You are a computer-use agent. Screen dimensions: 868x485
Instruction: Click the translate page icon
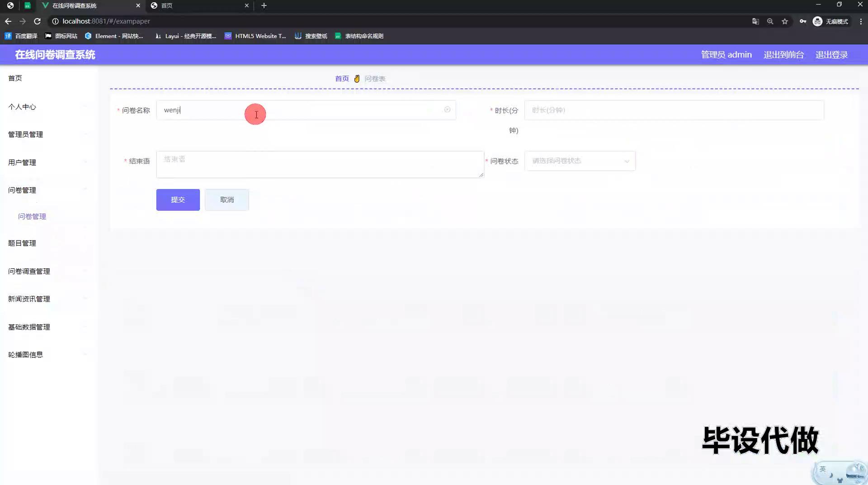[x=755, y=21]
